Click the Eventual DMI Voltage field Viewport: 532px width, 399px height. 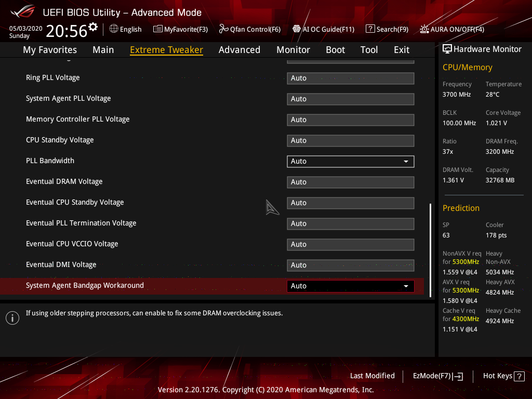coord(351,265)
